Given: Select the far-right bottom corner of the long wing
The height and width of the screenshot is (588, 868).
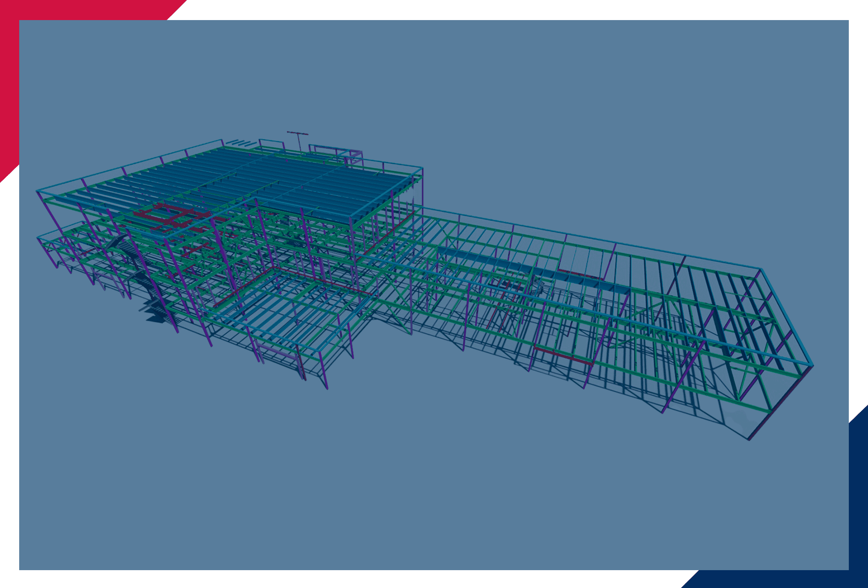Looking at the screenshot, I should click(749, 439).
